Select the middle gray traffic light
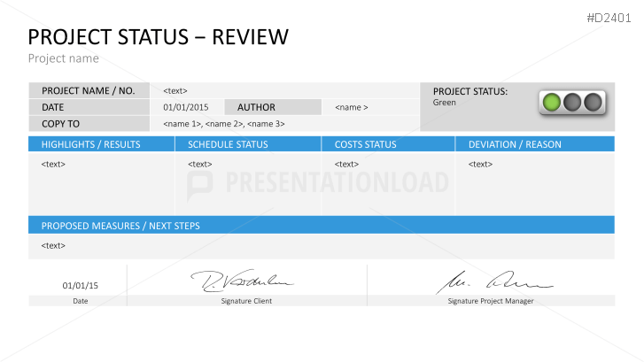The width and height of the screenshot is (644, 362). (572, 103)
